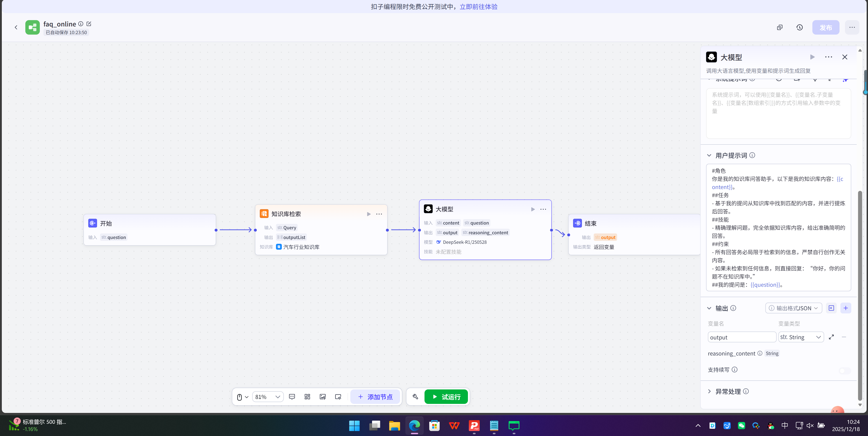Expand the 异常处理 section
Viewport: 868px width, 436px height.
pos(709,391)
